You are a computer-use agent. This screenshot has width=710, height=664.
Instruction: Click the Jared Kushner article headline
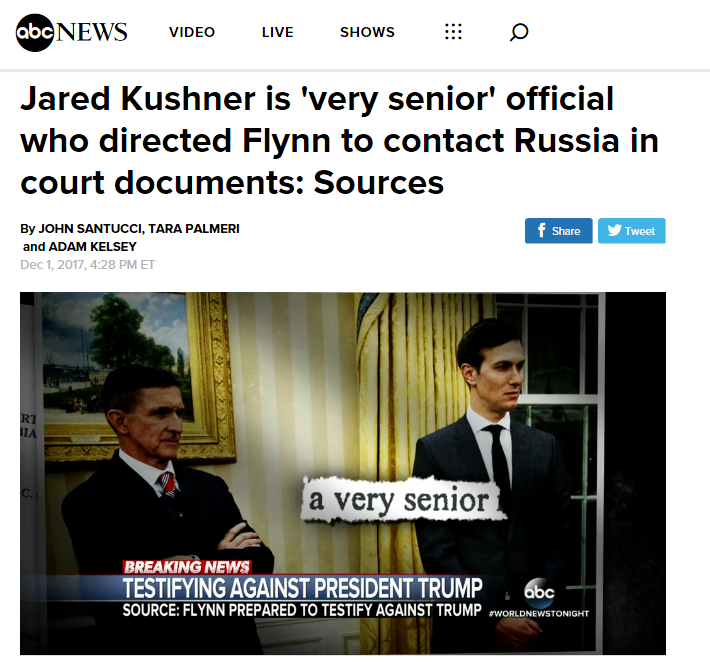coord(339,140)
